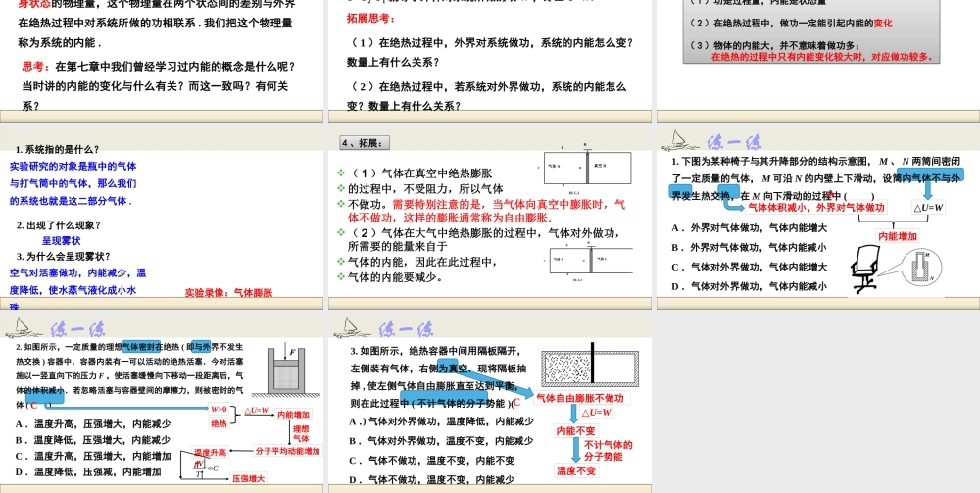This screenshot has height=493, width=980.
Task: Click the red answer letter C on question 2
Action: [x=34, y=405]
